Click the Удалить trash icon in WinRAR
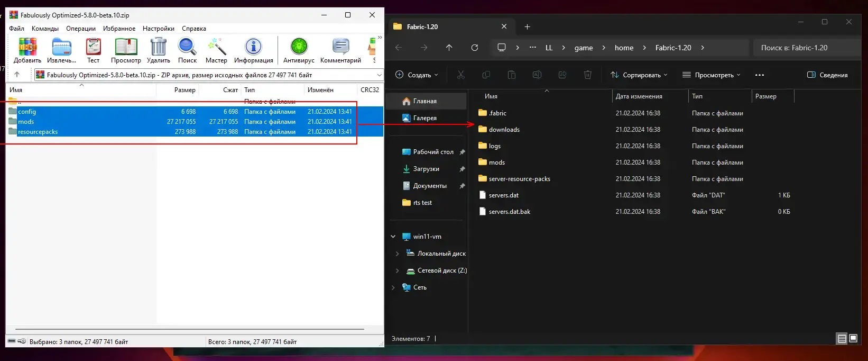 (x=159, y=51)
